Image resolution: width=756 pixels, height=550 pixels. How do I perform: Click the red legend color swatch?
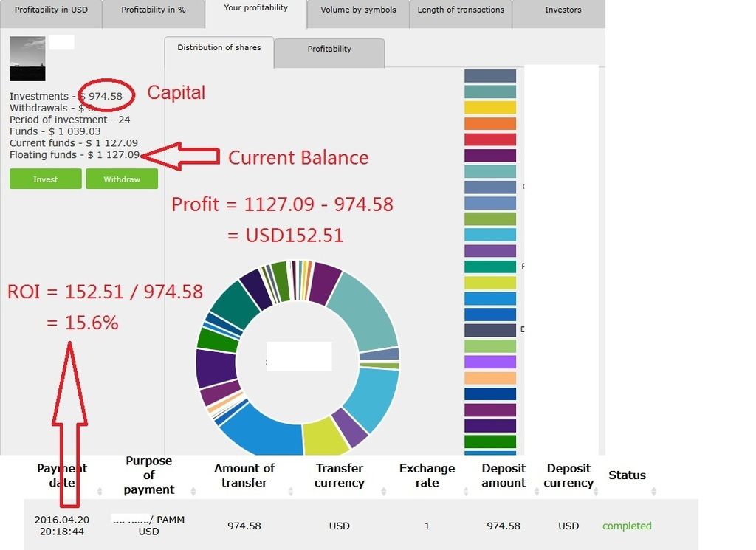pyautogui.click(x=490, y=140)
